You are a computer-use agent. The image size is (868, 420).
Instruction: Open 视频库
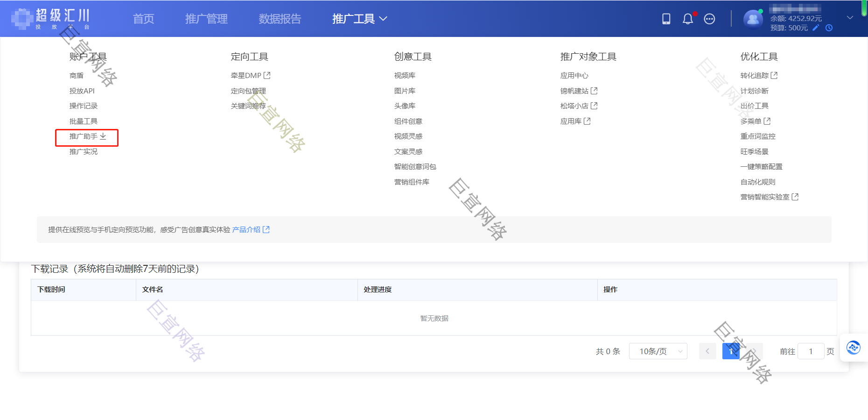tap(405, 75)
